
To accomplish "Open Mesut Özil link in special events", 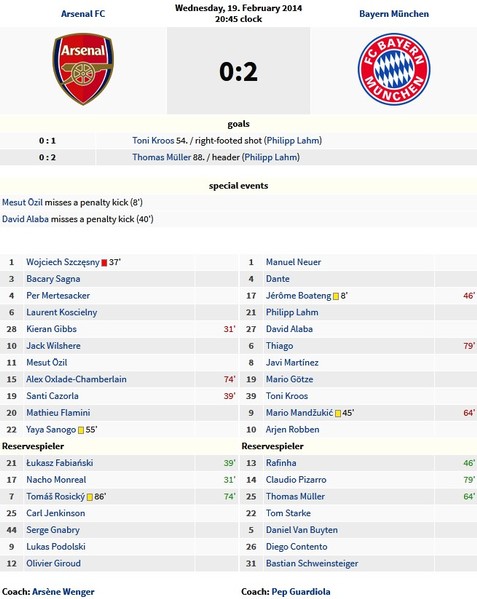I will pos(23,202).
